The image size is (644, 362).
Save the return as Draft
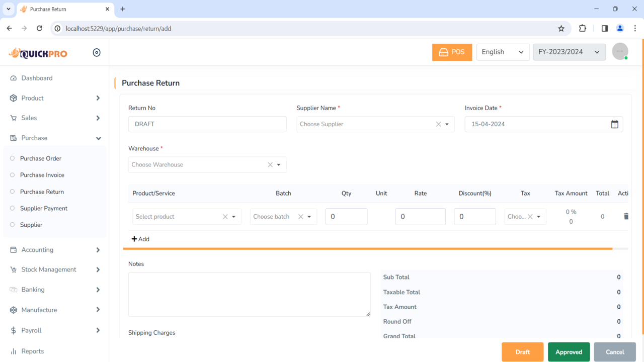[522, 352]
